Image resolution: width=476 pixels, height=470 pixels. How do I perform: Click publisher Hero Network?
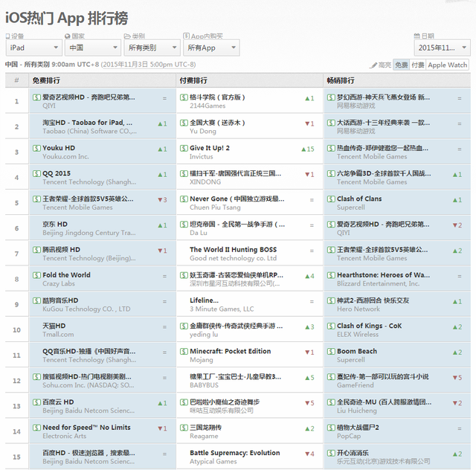point(358,309)
